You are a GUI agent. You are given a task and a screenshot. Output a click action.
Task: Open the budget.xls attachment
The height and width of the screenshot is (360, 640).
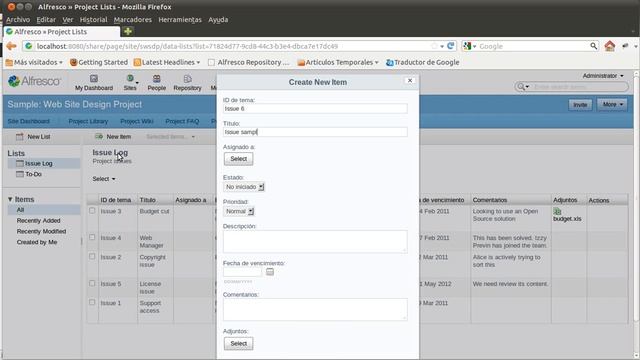567,215
